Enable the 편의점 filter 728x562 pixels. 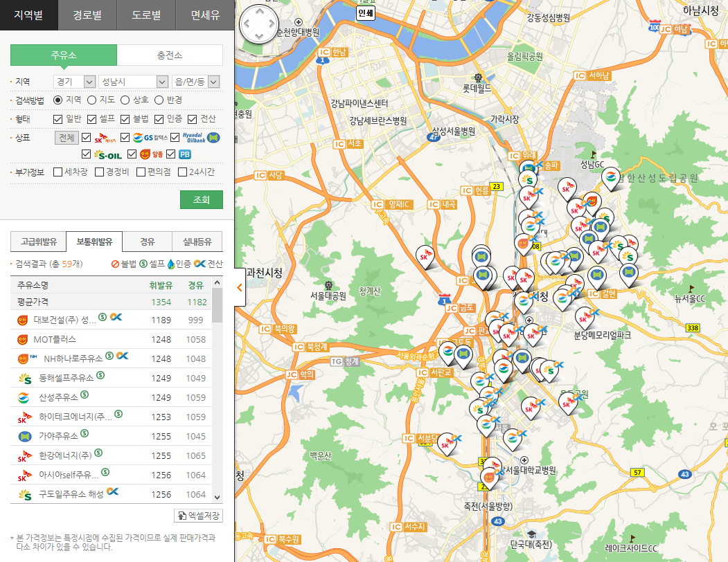[x=141, y=172]
